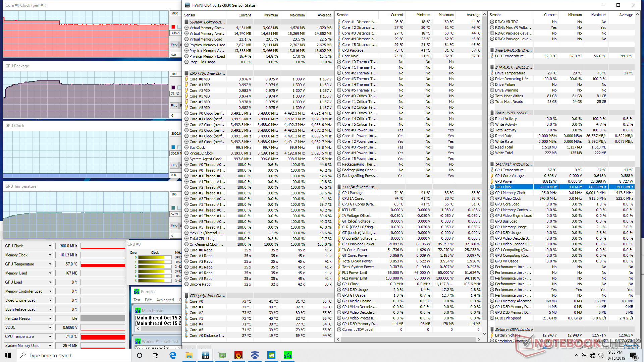Select the Core #0 Clock (perf...) sensor row

pyautogui.click(x=259, y=113)
